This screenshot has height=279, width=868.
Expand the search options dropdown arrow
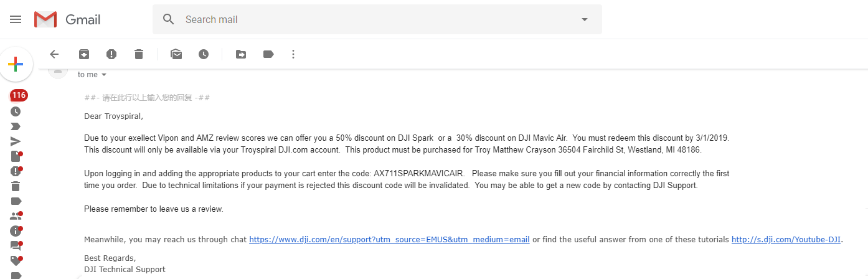(584, 19)
